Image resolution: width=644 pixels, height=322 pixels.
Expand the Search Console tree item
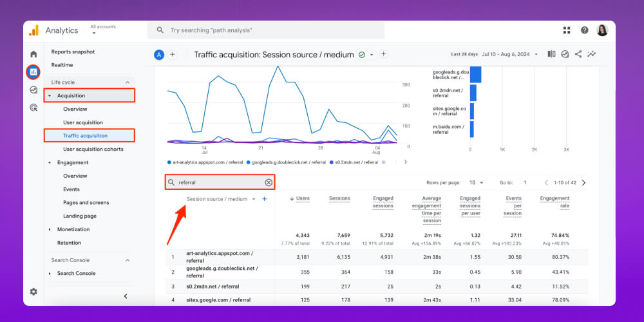50,274
